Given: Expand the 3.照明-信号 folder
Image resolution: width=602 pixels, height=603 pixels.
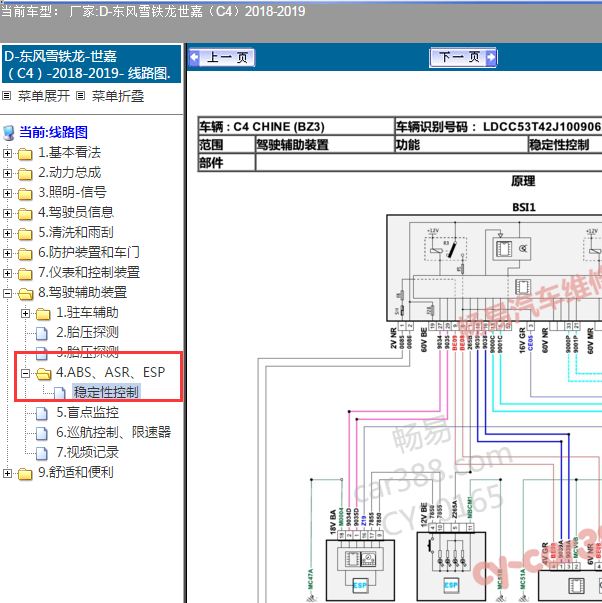Looking at the screenshot, I should coord(7,193).
